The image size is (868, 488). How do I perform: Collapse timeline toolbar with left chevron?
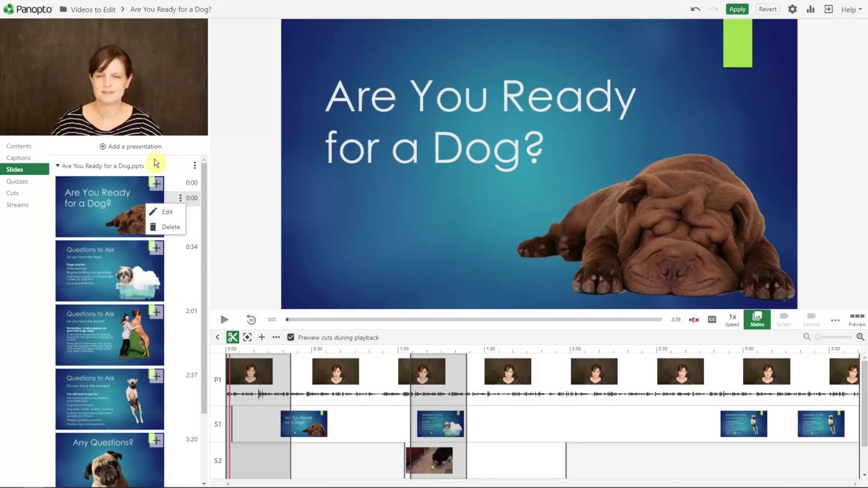217,338
